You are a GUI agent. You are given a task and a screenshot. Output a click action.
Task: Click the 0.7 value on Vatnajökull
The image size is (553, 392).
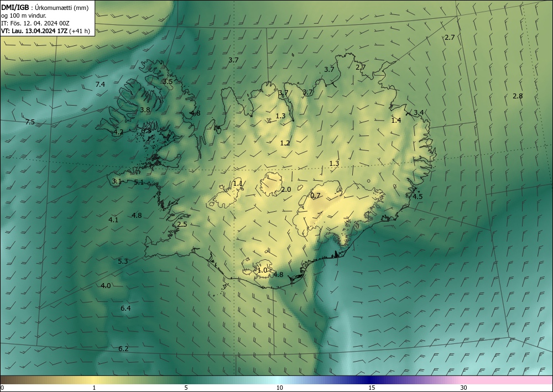(x=315, y=196)
